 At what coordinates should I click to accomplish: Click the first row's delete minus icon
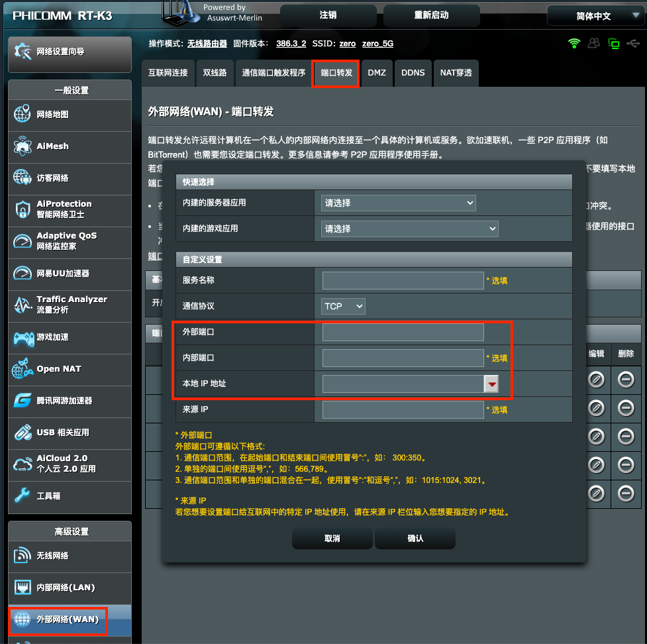pyautogui.click(x=626, y=380)
